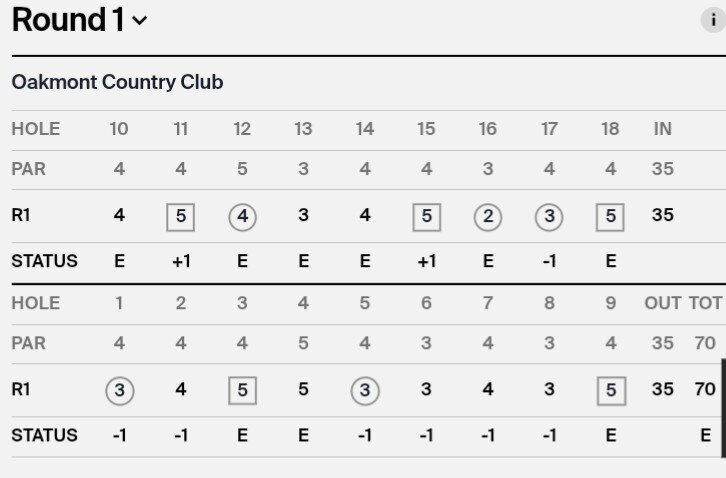
Task: Click the circled birdie 4 on hole 12
Action: pos(242,217)
